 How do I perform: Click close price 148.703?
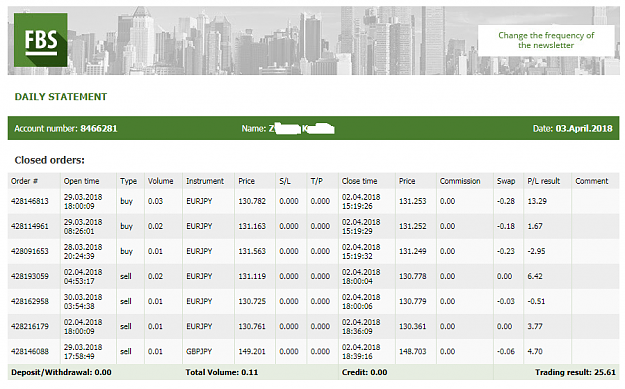[413, 352]
